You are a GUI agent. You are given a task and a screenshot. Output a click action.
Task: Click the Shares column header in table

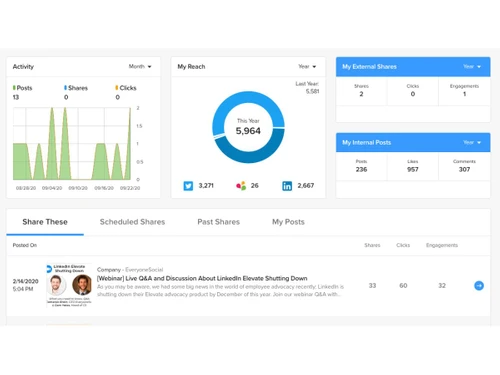point(372,245)
